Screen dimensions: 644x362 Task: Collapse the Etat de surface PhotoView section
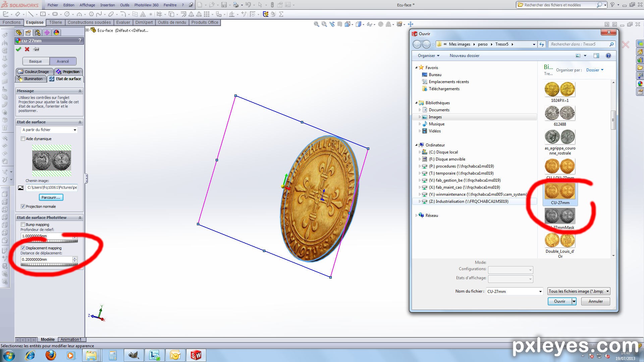click(x=80, y=218)
